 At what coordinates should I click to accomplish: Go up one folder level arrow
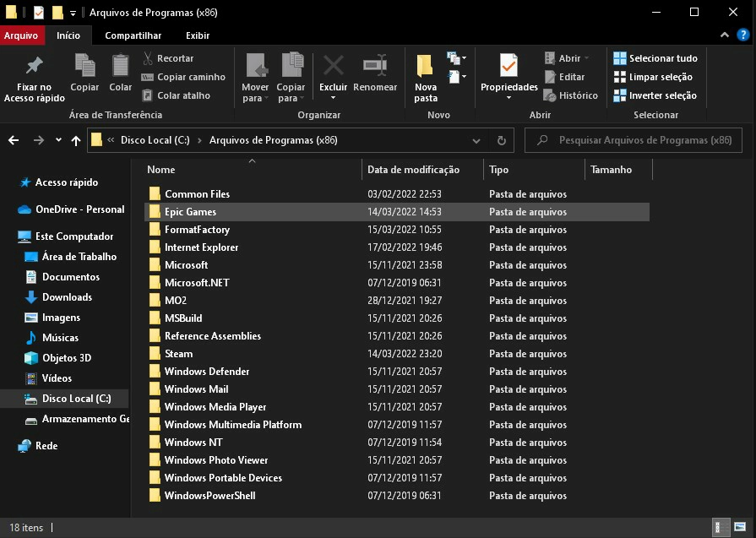click(76, 140)
